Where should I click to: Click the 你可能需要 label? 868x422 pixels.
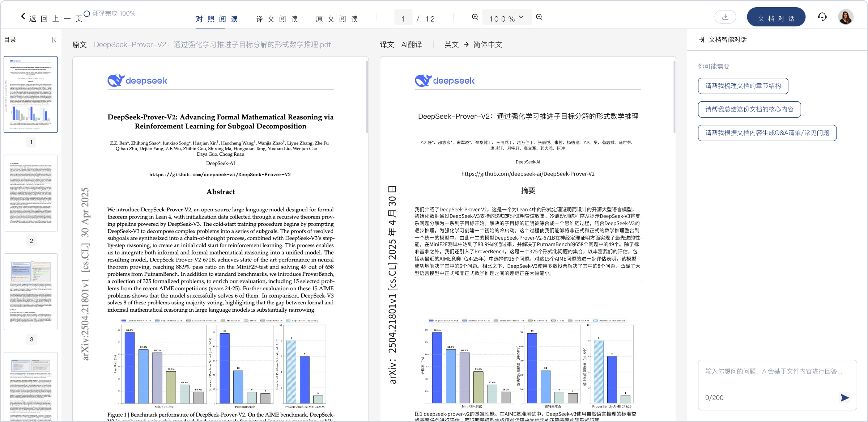714,67
